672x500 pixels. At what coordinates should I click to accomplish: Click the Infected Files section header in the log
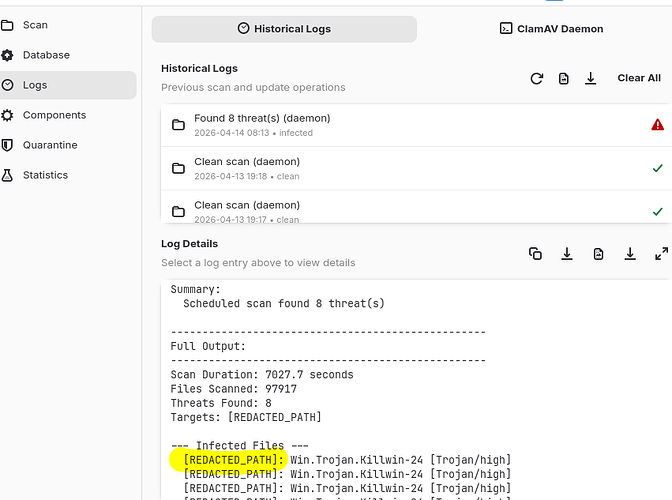[240, 446]
